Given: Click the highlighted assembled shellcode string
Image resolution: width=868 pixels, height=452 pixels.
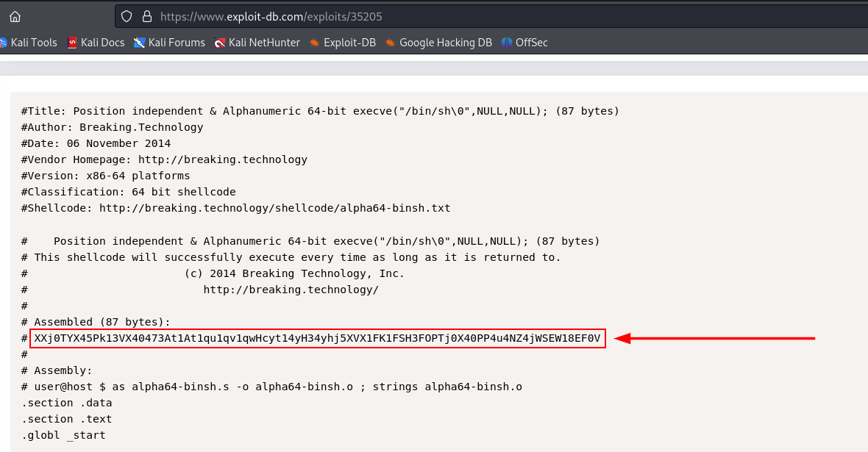Looking at the screenshot, I should [x=318, y=338].
